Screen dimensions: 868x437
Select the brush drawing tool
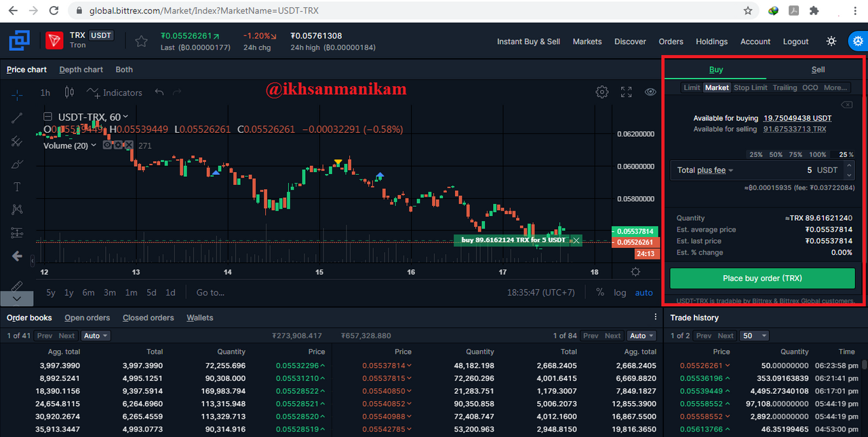click(x=18, y=164)
